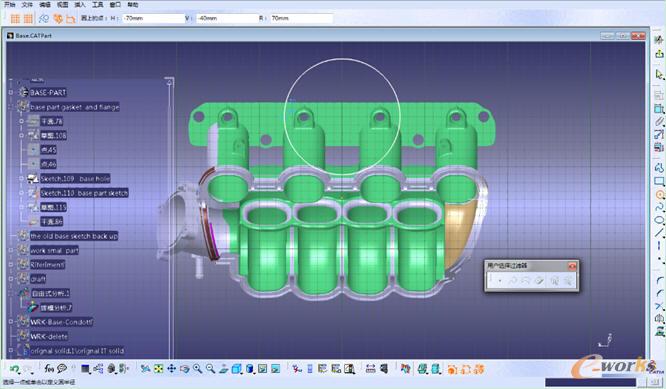Screen dimensions: 666x389
Task: Click the Exit Workbench icon at top right
Action: tap(659, 54)
